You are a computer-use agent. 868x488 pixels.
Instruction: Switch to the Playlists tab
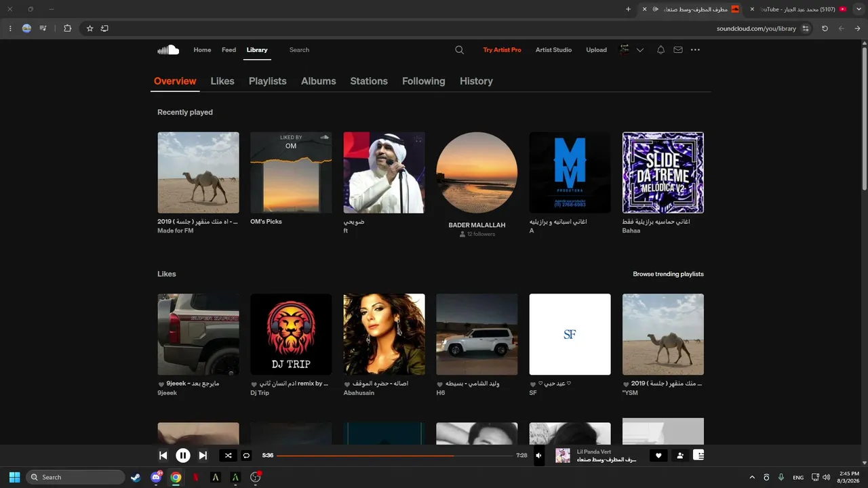pyautogui.click(x=268, y=81)
